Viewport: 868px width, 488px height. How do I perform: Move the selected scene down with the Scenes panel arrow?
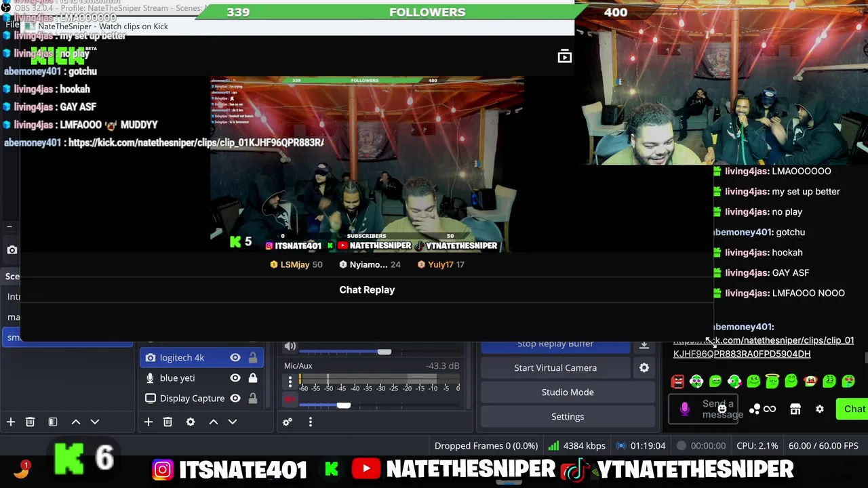pyautogui.click(x=95, y=422)
